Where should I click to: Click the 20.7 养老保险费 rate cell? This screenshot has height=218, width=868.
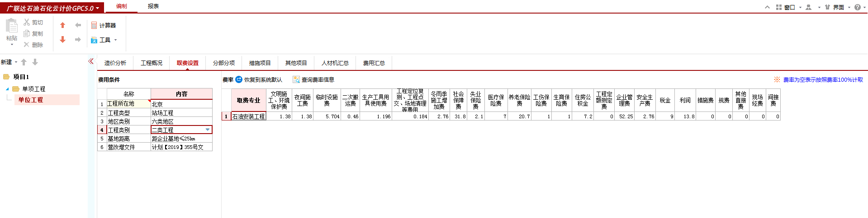click(519, 116)
